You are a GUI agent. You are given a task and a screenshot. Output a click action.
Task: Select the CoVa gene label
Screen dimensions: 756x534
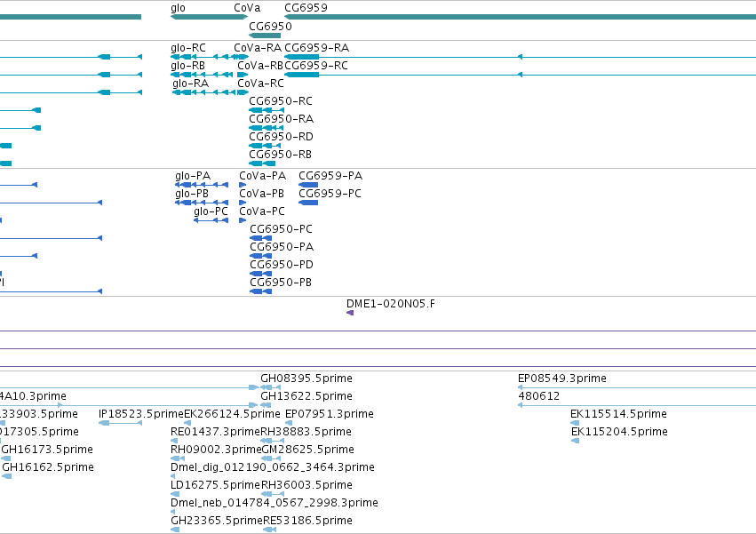pyautogui.click(x=247, y=8)
